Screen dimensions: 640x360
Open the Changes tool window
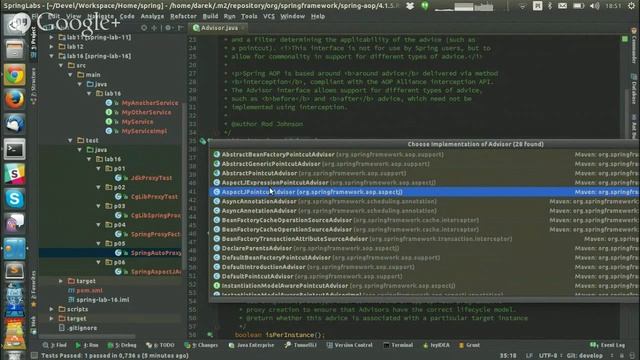(x=201, y=345)
